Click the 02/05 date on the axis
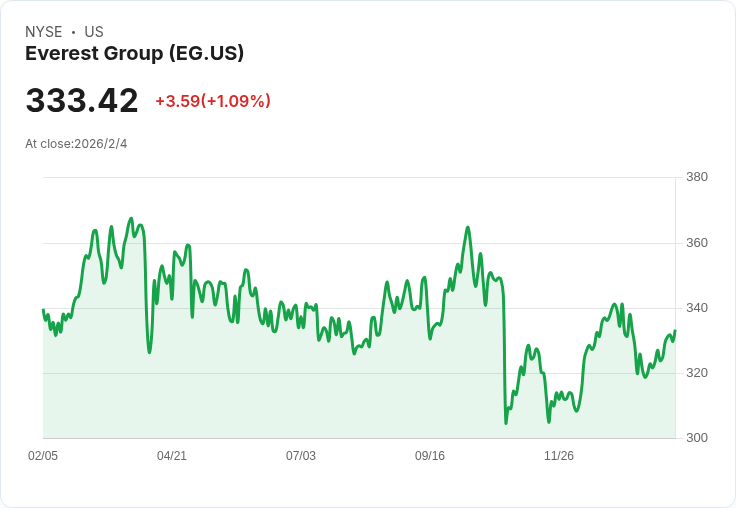This screenshot has width=736, height=508. click(43, 456)
